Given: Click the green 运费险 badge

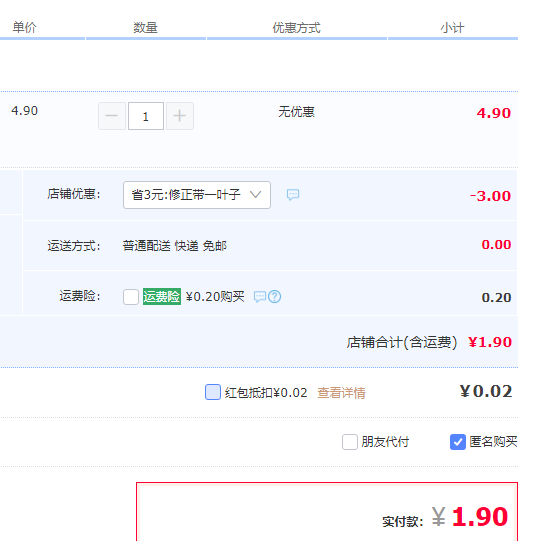Looking at the screenshot, I should pyautogui.click(x=162, y=297).
